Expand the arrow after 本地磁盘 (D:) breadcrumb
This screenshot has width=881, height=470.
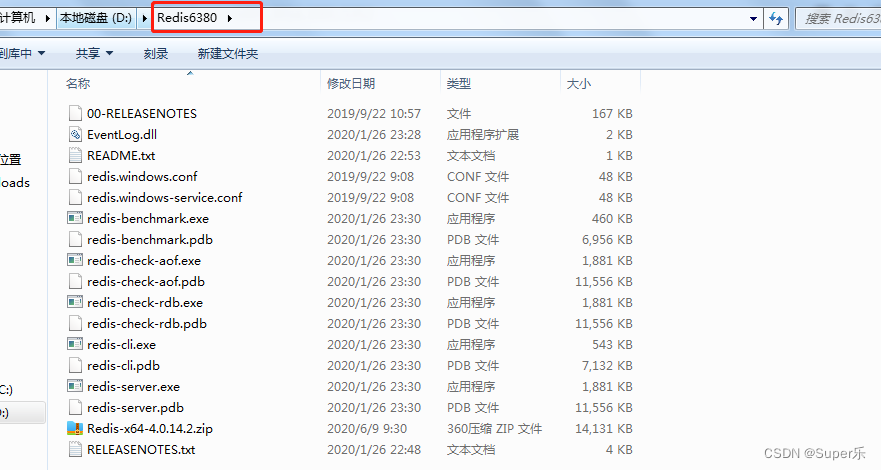coord(144,18)
